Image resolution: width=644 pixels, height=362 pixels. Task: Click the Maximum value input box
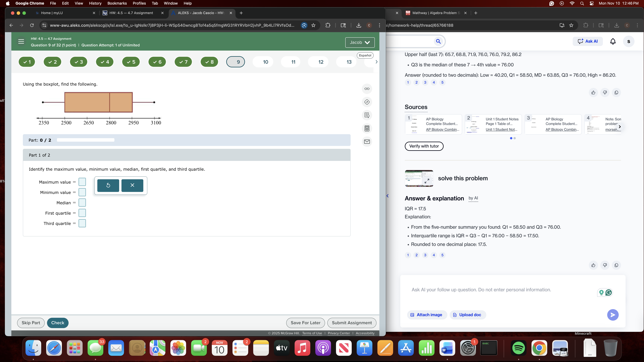(x=82, y=182)
